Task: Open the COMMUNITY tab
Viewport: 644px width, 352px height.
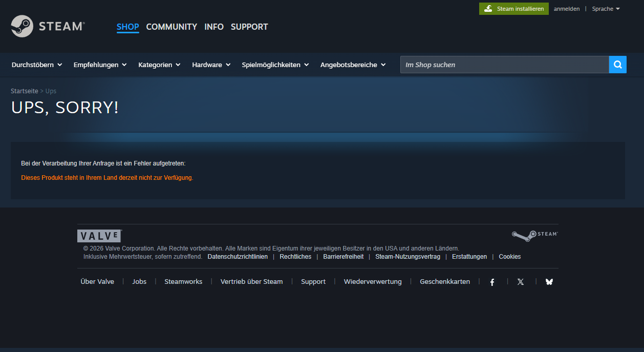Action: pos(171,27)
